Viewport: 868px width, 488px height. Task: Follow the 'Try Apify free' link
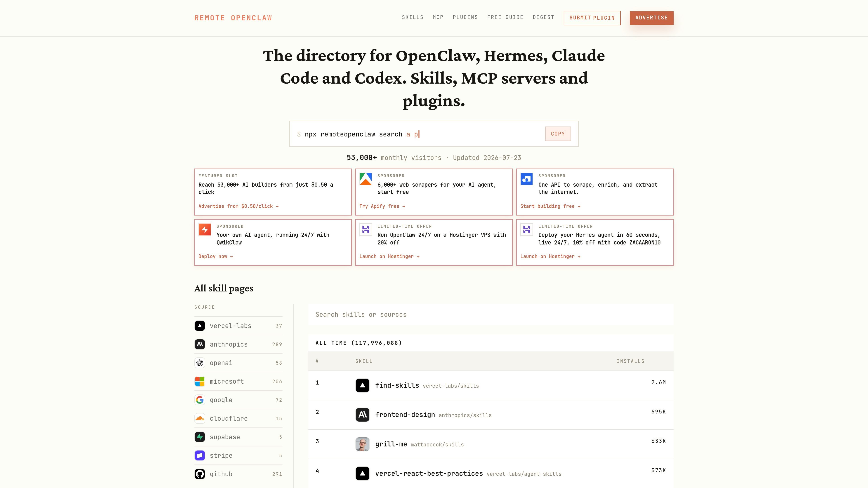tap(382, 206)
